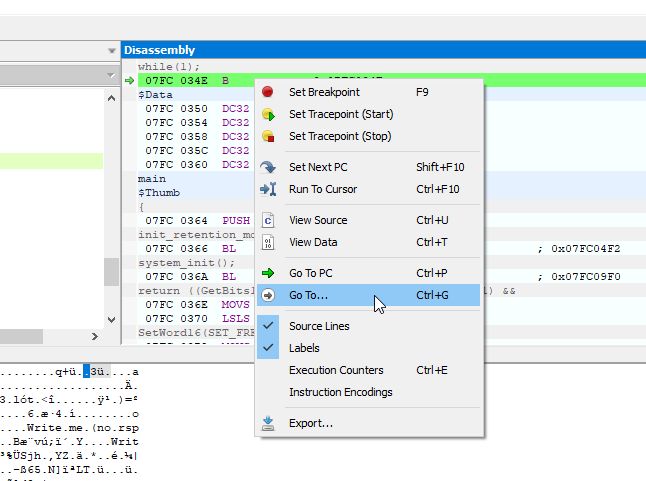
Task: Click the main label line
Action: pyautogui.click(x=152, y=179)
